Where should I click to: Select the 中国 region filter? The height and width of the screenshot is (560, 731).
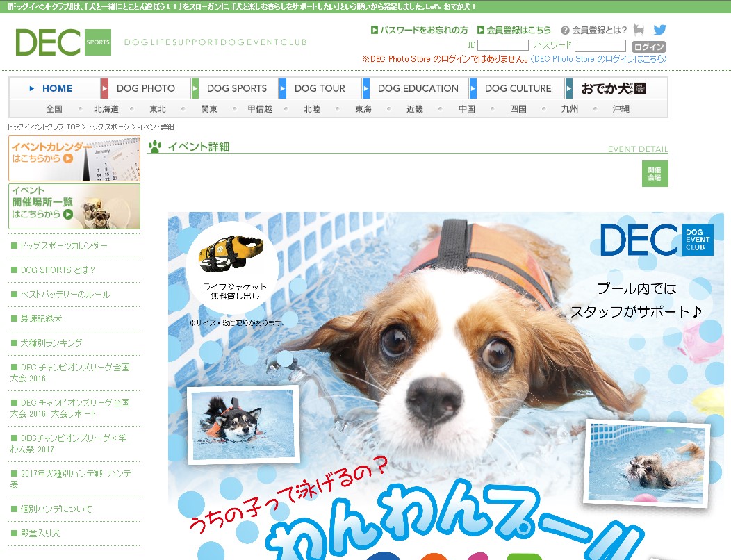(467, 108)
